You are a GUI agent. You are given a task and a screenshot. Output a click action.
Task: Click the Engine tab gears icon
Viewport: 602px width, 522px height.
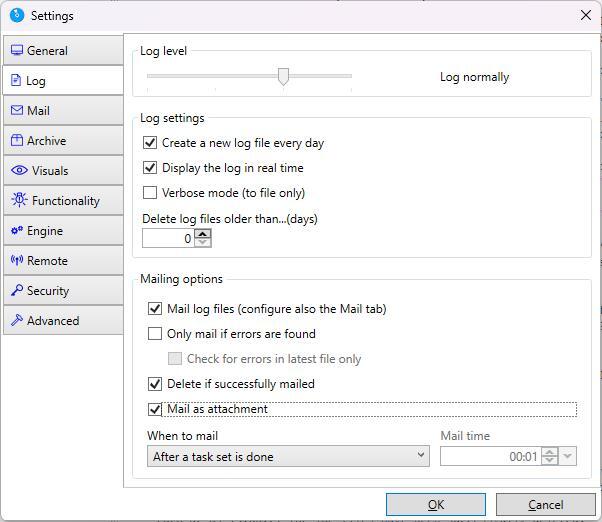pyautogui.click(x=17, y=230)
